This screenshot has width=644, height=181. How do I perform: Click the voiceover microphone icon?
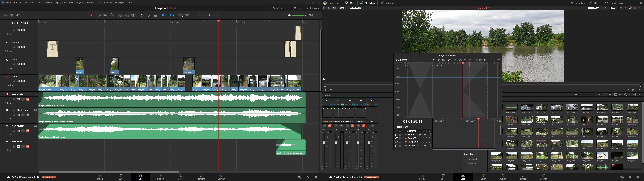[18, 15]
